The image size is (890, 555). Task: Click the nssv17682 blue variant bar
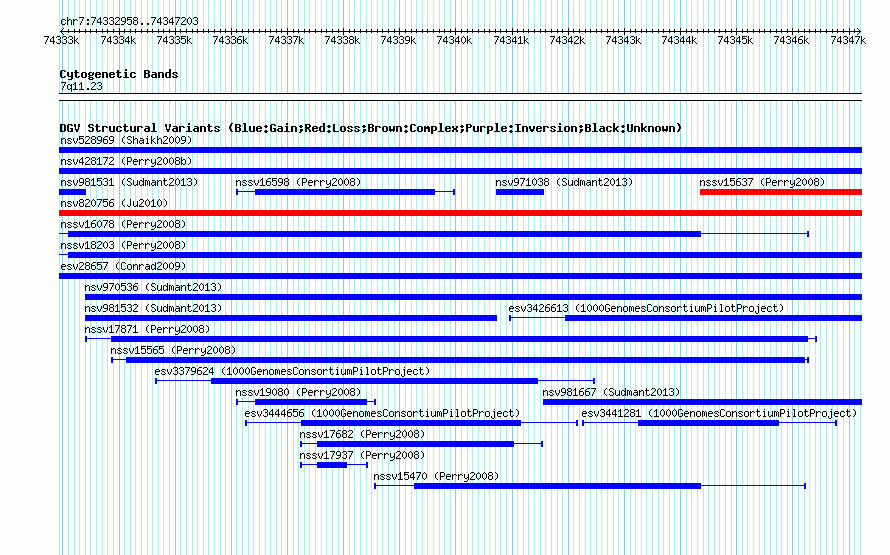pos(421,444)
